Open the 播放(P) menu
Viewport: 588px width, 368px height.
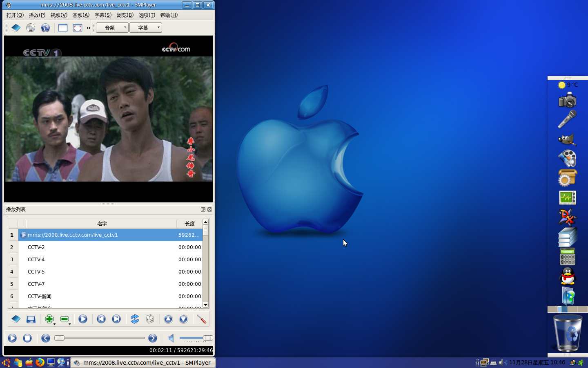(x=37, y=15)
